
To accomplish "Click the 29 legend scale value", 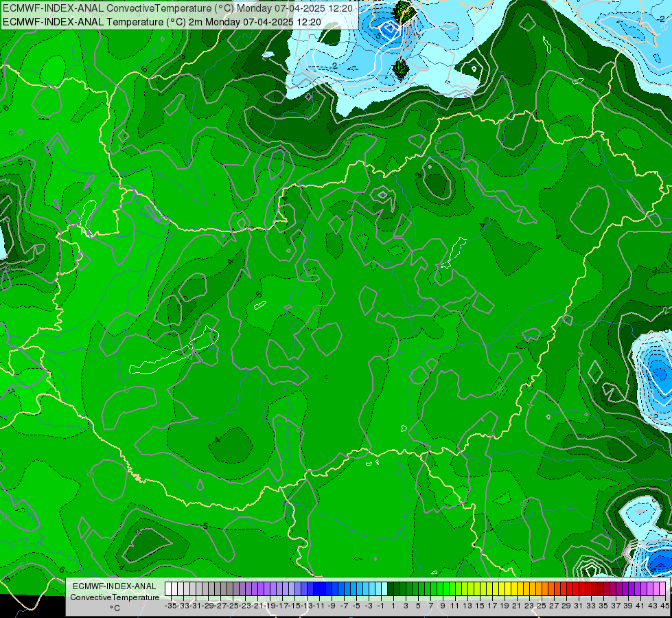I will (566, 606).
